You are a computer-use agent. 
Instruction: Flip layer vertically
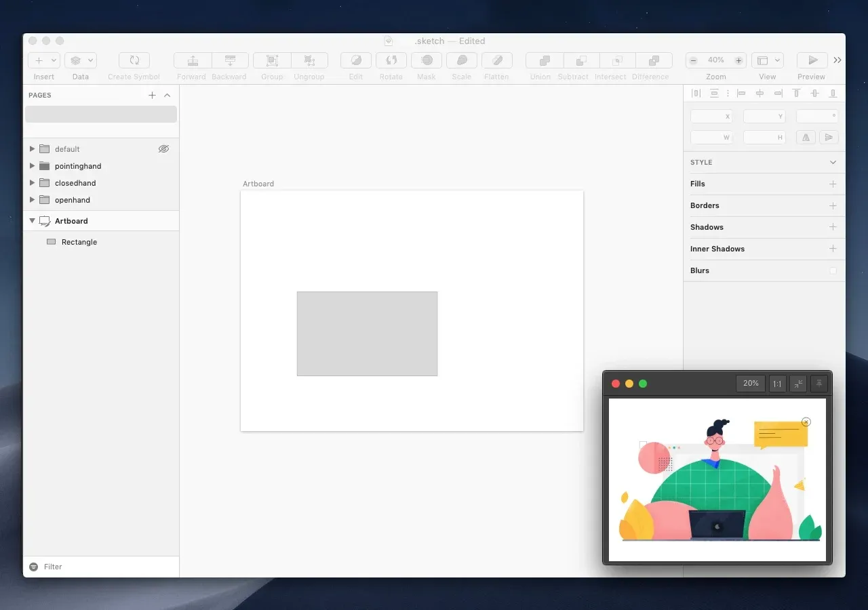point(828,138)
